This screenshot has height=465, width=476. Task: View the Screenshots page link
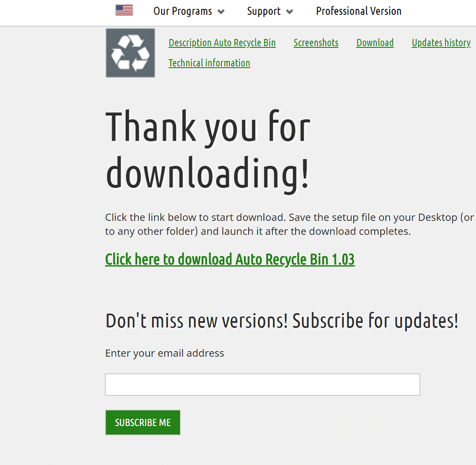316,43
